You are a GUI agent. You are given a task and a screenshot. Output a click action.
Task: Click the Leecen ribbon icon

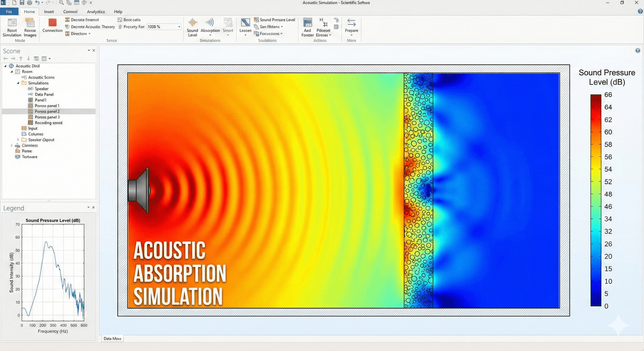[x=245, y=23]
